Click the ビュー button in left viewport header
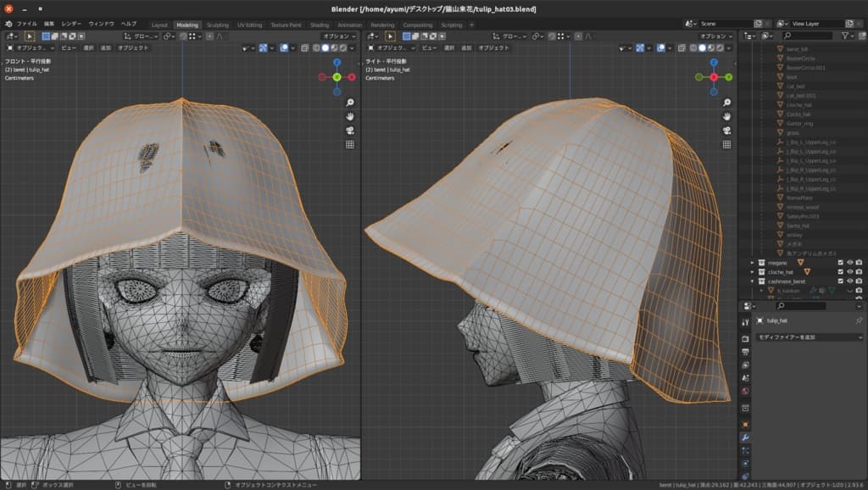 [x=71, y=48]
